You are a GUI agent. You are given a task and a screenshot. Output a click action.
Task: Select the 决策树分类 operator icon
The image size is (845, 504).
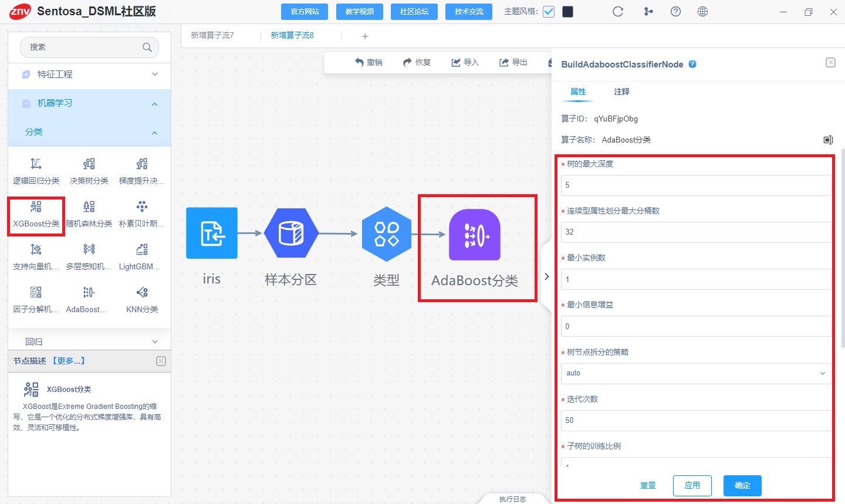pyautogui.click(x=89, y=164)
